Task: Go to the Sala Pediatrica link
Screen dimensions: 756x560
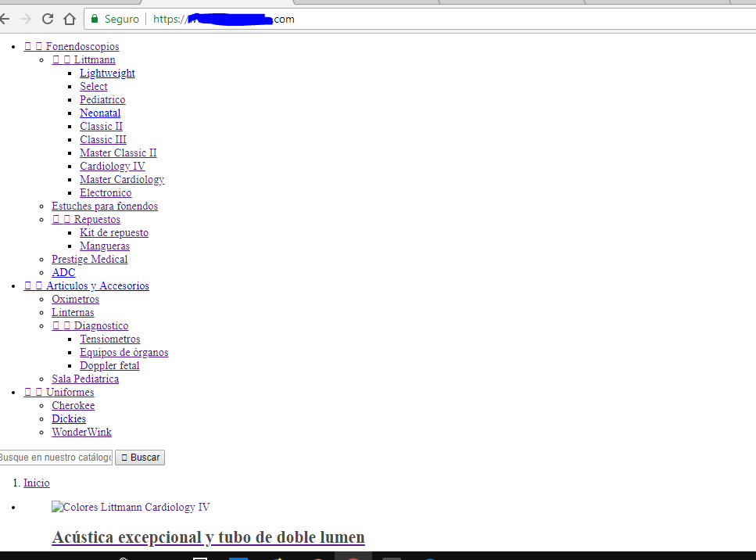Action: click(85, 379)
